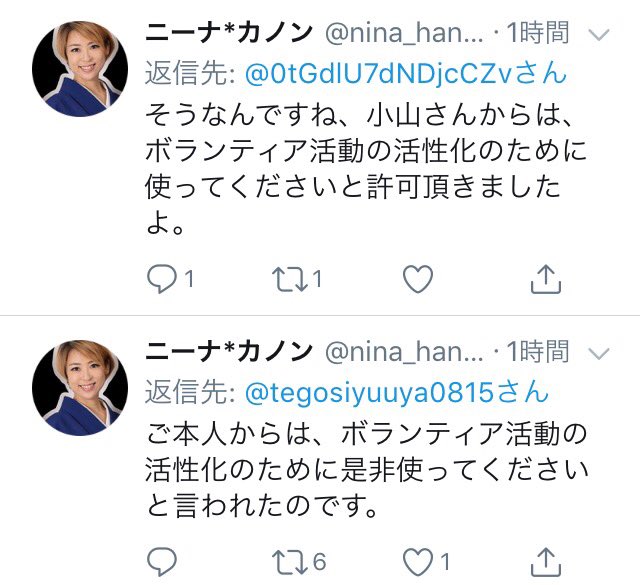Image resolution: width=640 pixels, height=585 pixels.
Task: Retweet the first tweet with 1 retweet
Action: pos(290,279)
